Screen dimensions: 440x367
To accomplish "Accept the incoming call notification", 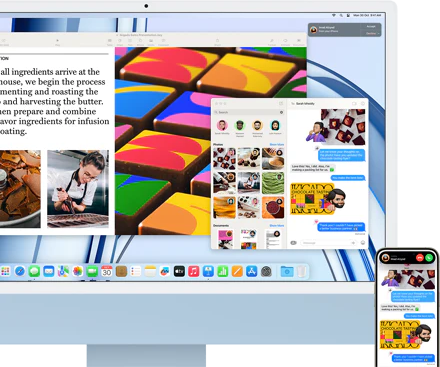I will pyautogui.click(x=371, y=27).
